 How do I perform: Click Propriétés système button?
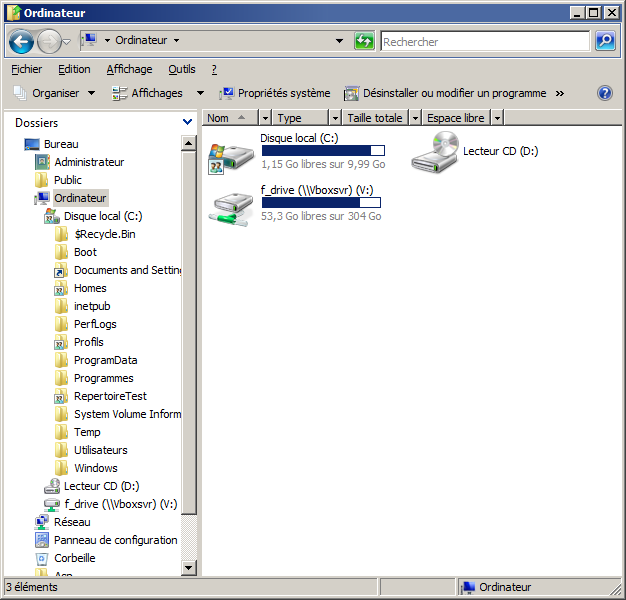point(275,93)
